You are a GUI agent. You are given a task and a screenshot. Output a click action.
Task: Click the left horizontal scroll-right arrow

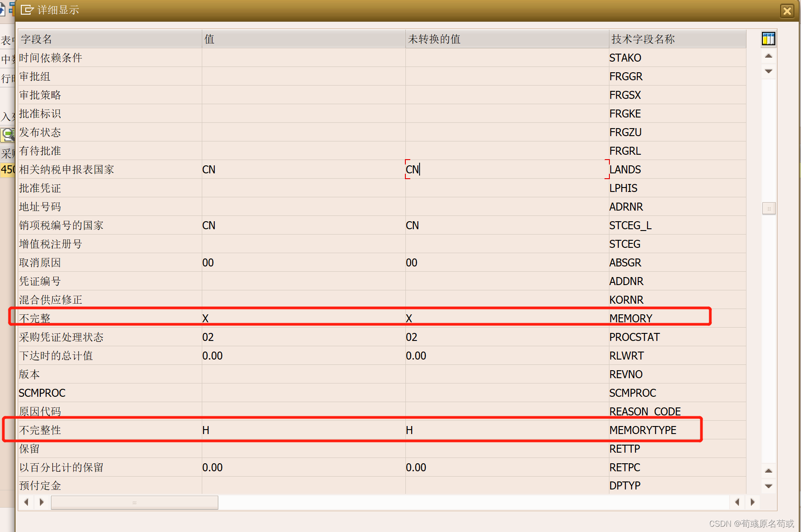coord(42,502)
